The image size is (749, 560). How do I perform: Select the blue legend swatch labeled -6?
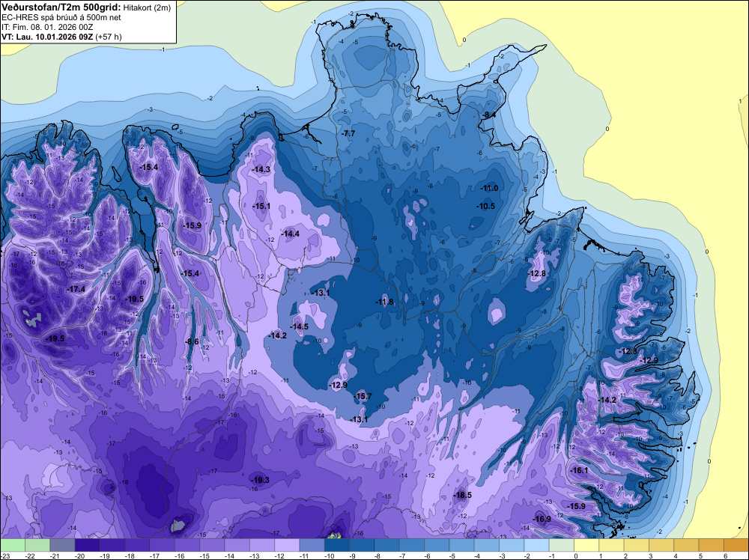point(437,545)
